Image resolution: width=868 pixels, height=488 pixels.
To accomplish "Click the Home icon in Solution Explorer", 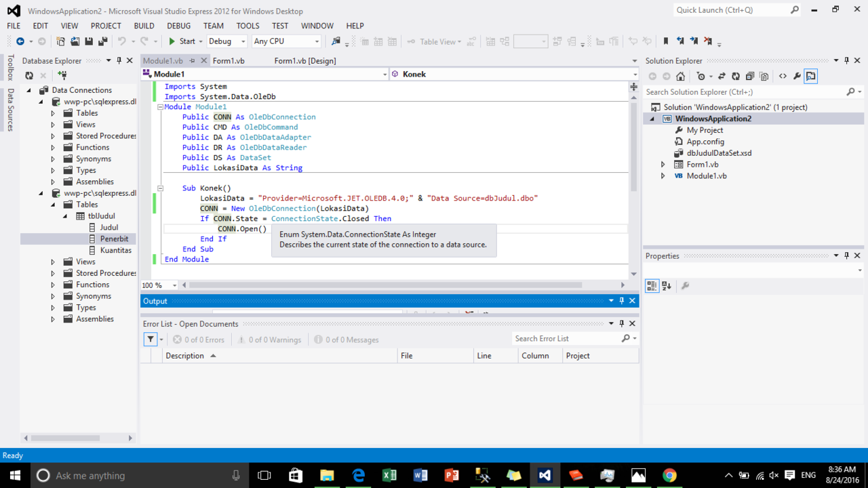I will pyautogui.click(x=681, y=77).
